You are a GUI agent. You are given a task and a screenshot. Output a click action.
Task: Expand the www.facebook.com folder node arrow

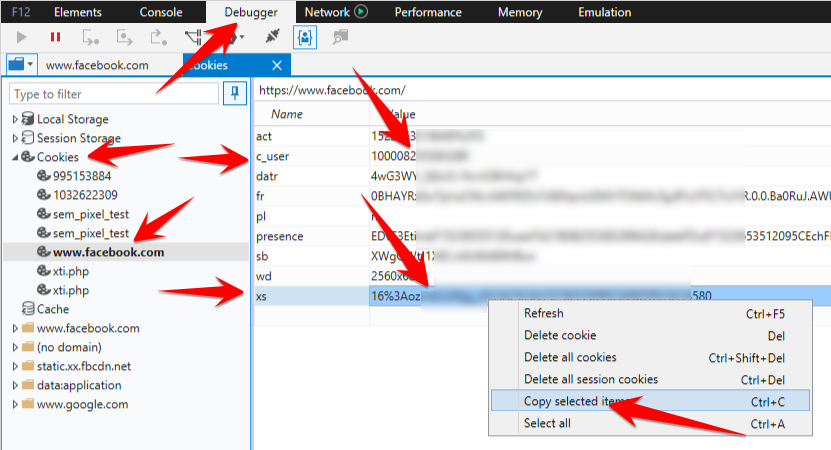tap(15, 329)
